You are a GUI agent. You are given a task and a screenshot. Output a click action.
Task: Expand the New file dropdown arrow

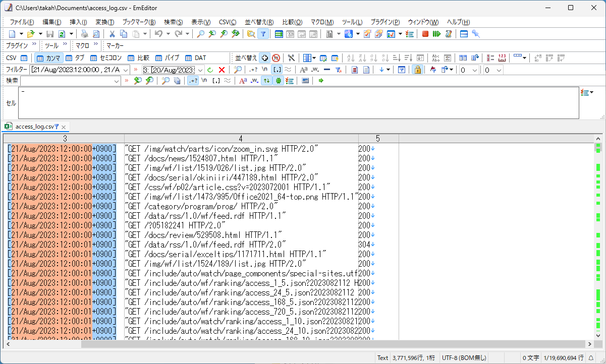coord(21,34)
